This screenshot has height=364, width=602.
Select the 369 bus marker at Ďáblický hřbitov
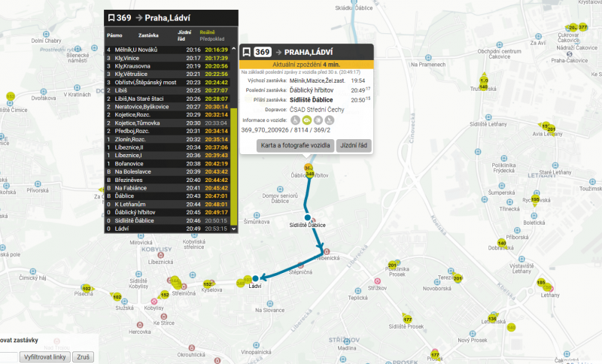pyautogui.click(x=309, y=168)
